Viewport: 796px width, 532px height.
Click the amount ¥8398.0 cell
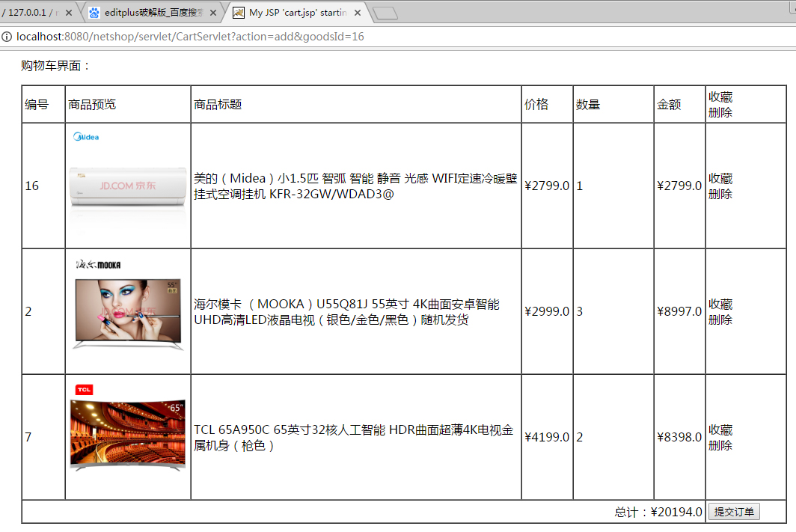pyautogui.click(x=679, y=437)
